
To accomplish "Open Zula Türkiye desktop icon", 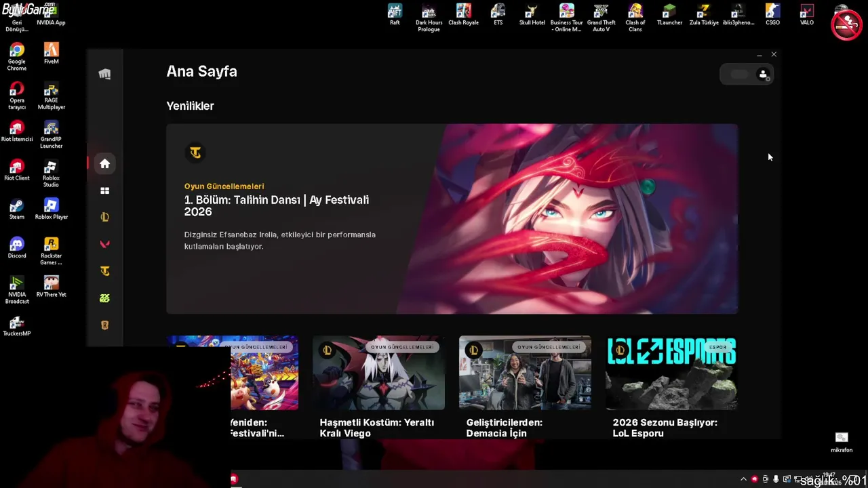I will point(704,14).
